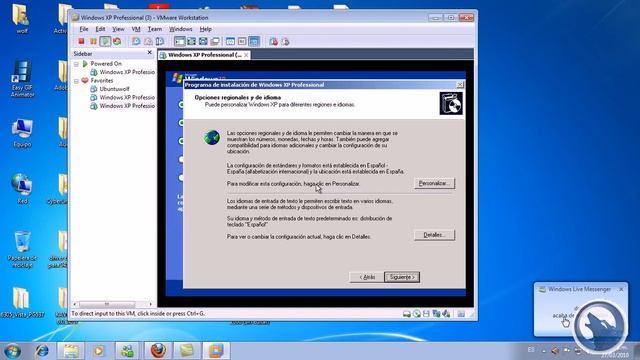Click the Capture Screen toolbar icon
Screen dimensions: 640x360
tap(273, 41)
